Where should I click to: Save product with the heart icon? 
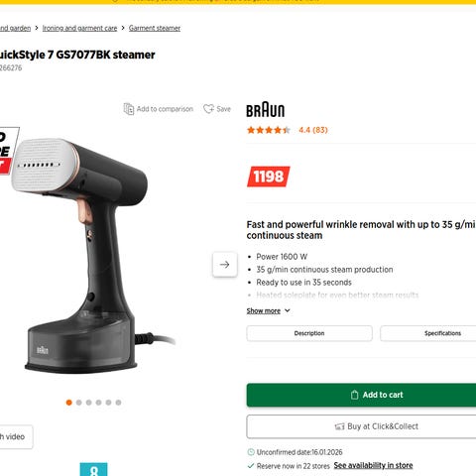pos(208,109)
